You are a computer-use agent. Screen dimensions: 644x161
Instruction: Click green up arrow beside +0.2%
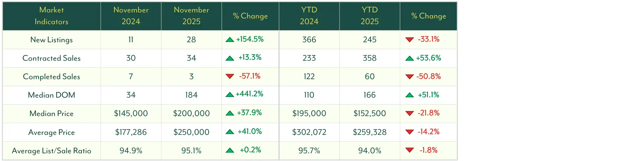pos(230,150)
